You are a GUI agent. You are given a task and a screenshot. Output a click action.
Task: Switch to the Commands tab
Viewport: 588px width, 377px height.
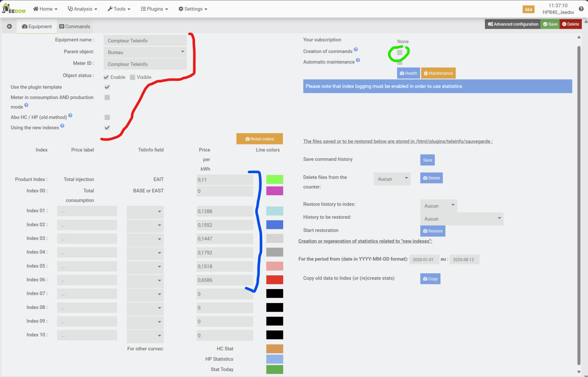pyautogui.click(x=74, y=26)
